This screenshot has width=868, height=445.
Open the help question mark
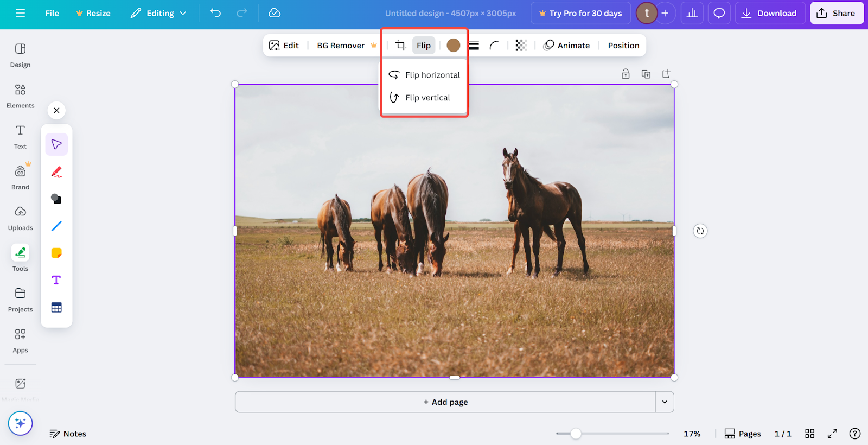855,434
